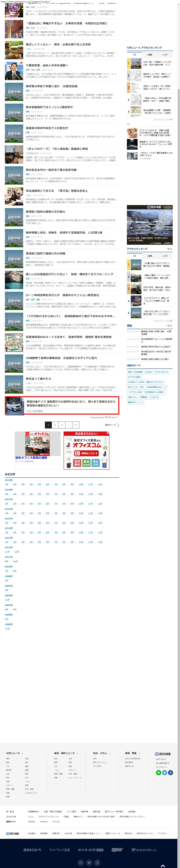180x868 pixels.
Task: Go to page 2 in pagination
Action: (x=55, y=425)
